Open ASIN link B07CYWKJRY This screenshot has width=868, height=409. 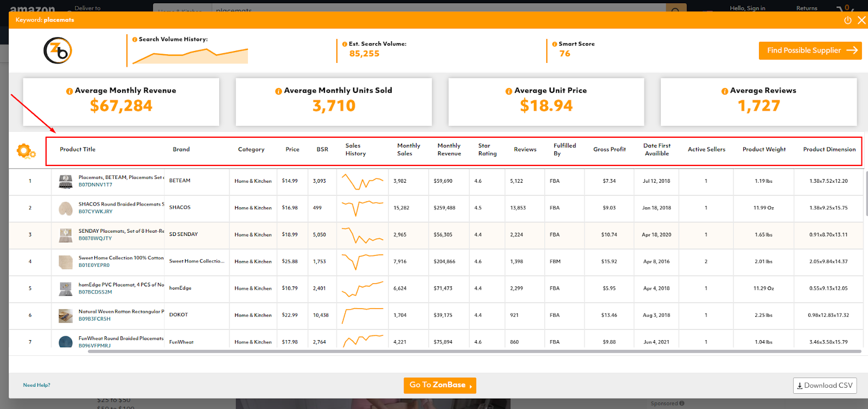95,212
